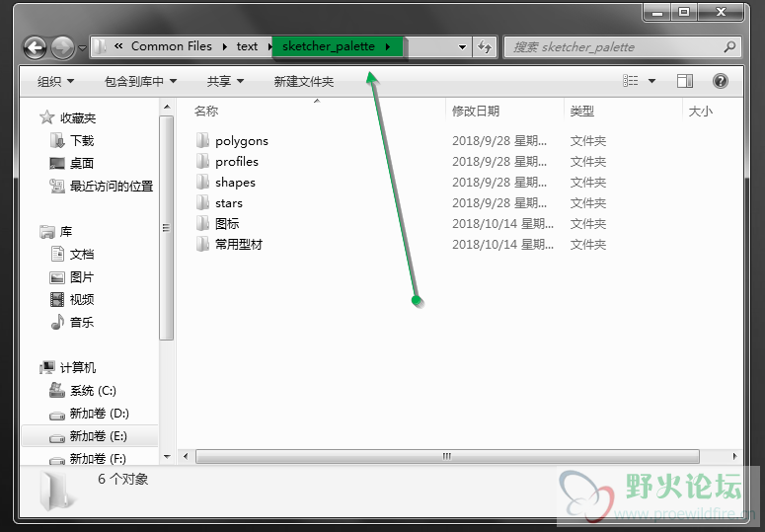Select the shapes folder icon
The height and width of the screenshot is (532, 765).
point(202,182)
